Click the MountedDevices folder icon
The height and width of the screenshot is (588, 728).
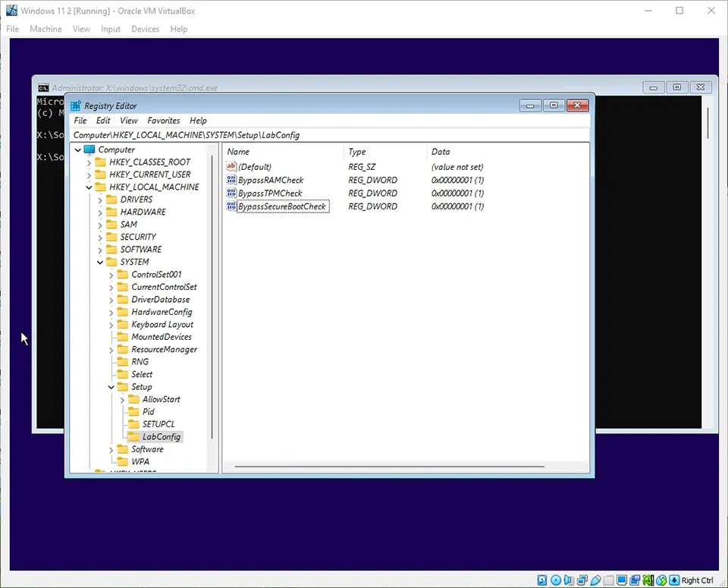[123, 337]
